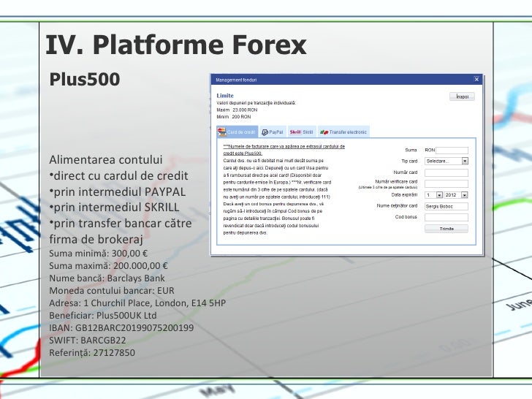Click the IBAN GB12BARC20199075200199 line

121,327
